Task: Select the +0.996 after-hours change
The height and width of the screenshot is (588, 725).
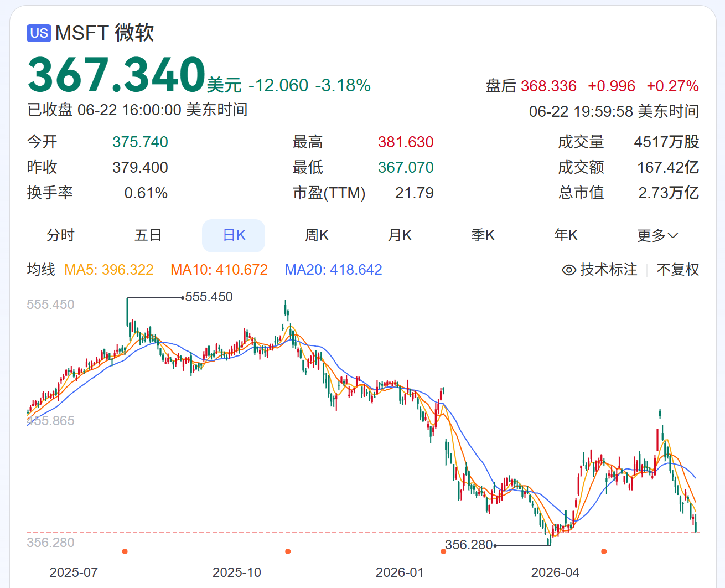Action: coord(612,86)
